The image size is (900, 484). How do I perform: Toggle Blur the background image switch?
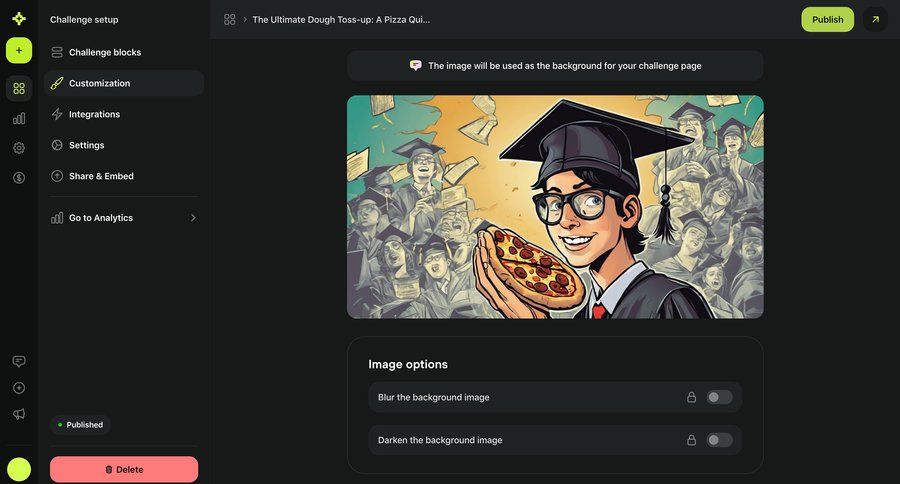coord(719,397)
